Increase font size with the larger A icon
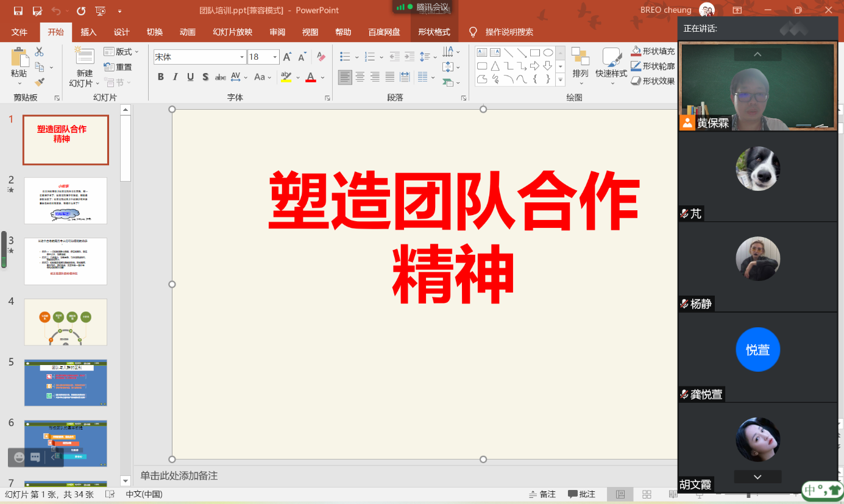The image size is (844, 504). point(287,57)
